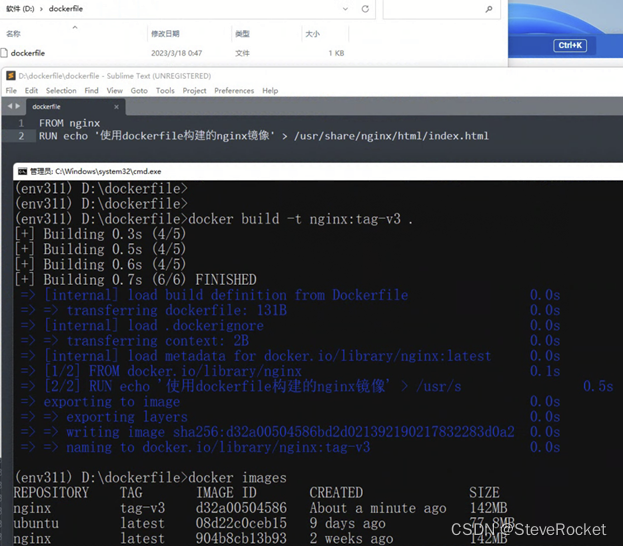This screenshot has height=546, width=623.
Task: Sort by the 大小 column header
Action: tap(312, 34)
